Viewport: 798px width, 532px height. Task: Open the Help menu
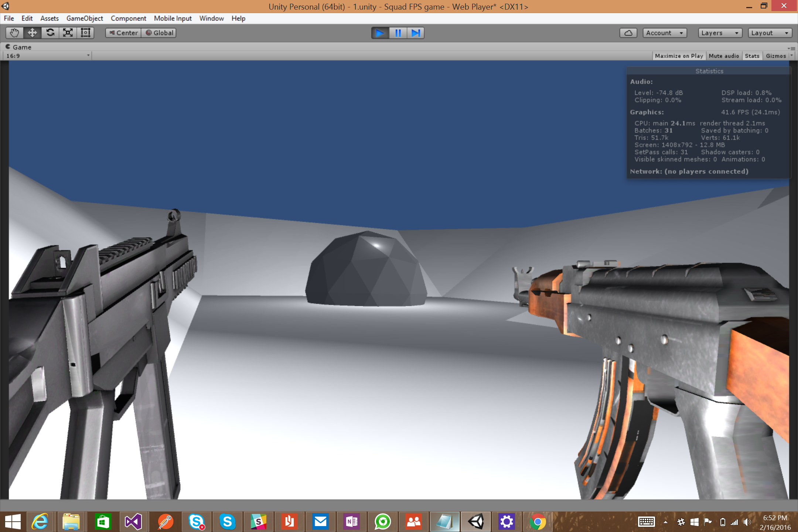[238, 18]
